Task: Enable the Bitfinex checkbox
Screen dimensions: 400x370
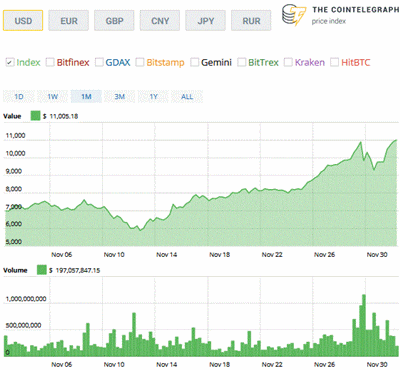Action: coord(50,62)
